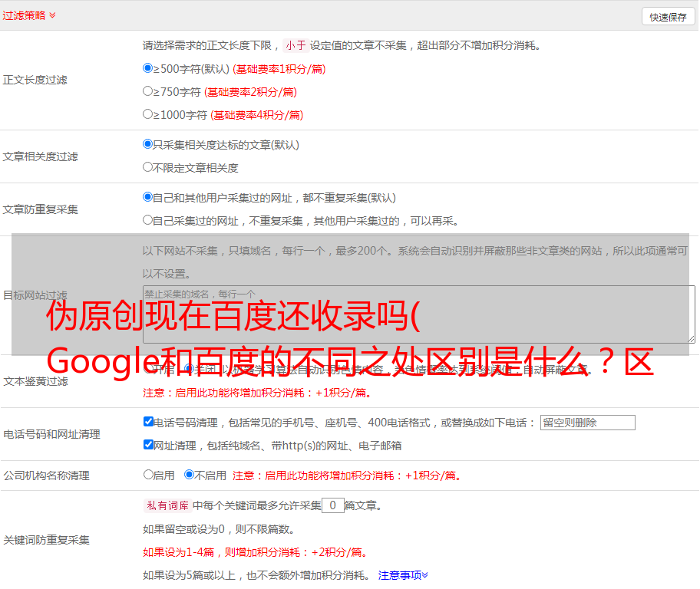Screen dimensions: 700x589
Task: Collapse the 过滤策略 section header
Action: pos(29,15)
